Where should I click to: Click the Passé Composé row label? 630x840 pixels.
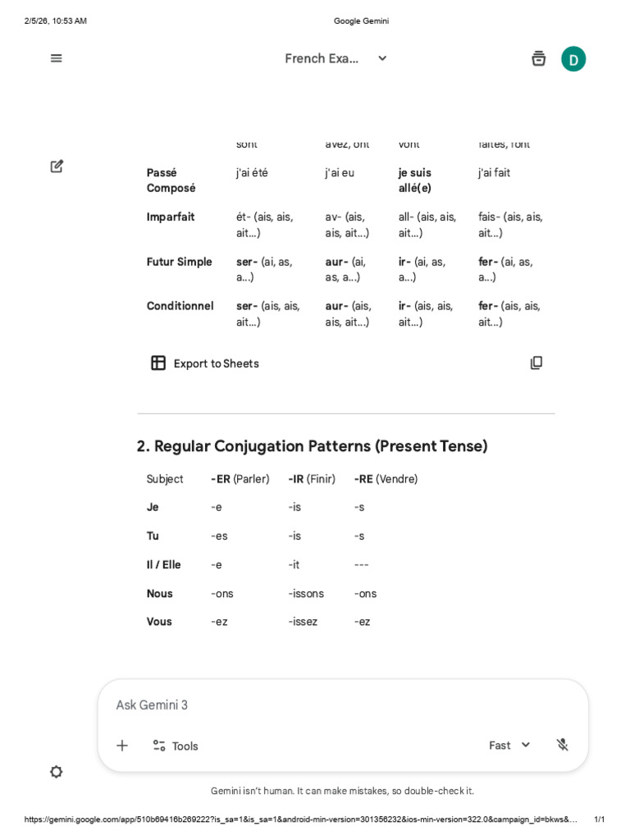click(171, 180)
